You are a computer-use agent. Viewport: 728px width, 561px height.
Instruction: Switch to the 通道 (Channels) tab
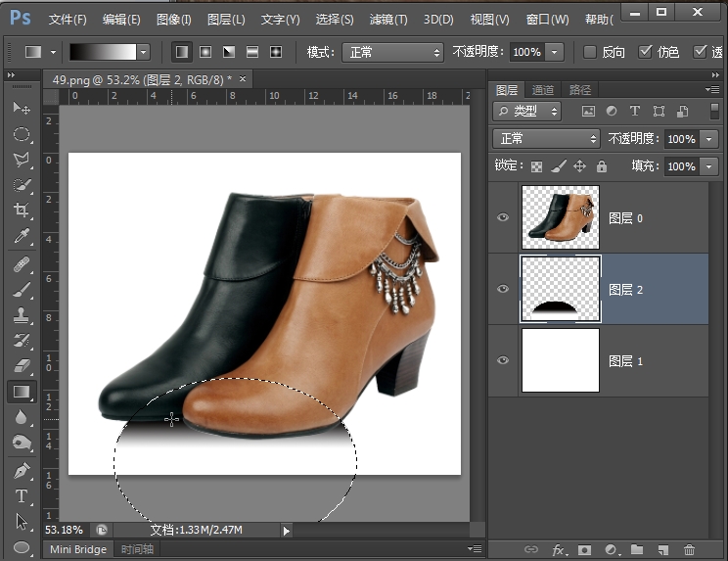(x=543, y=89)
